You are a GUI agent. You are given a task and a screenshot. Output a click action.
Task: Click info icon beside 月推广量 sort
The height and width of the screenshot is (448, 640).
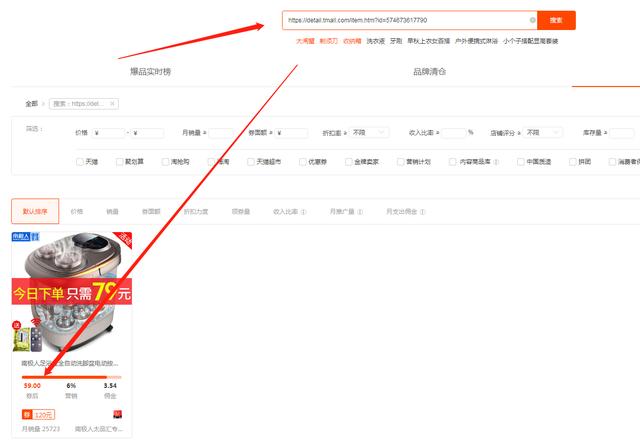click(360, 212)
